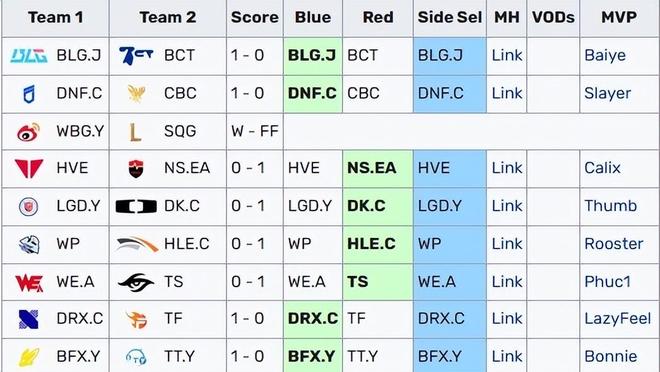Click the BFX.Y yellow logo

(x=29, y=357)
